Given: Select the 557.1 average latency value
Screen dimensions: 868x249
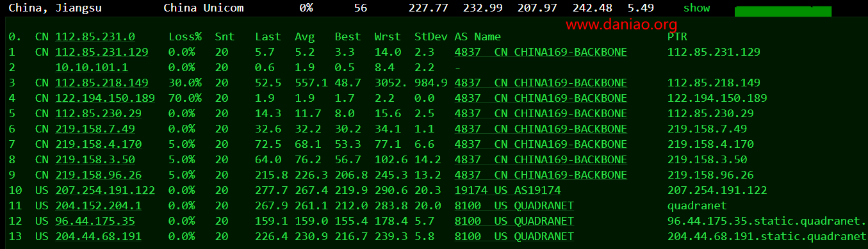Looking at the screenshot, I should click(x=311, y=83).
